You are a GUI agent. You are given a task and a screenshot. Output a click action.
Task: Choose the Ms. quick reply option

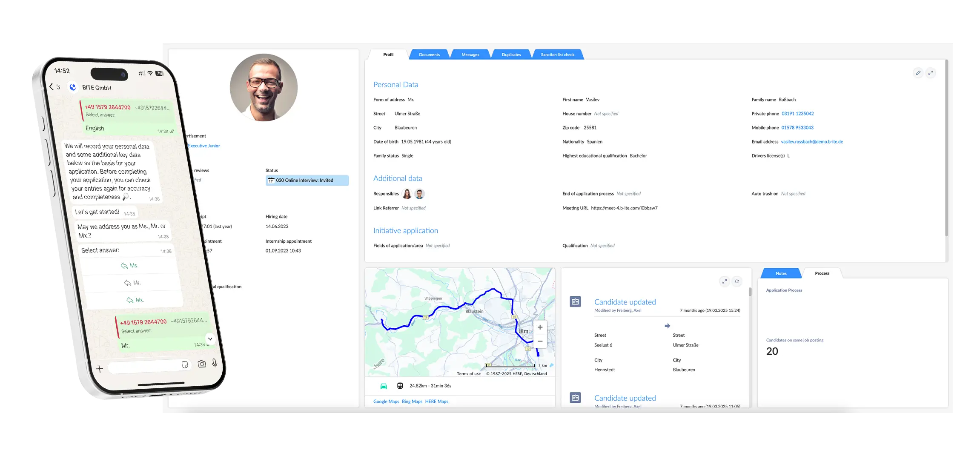coord(130,266)
